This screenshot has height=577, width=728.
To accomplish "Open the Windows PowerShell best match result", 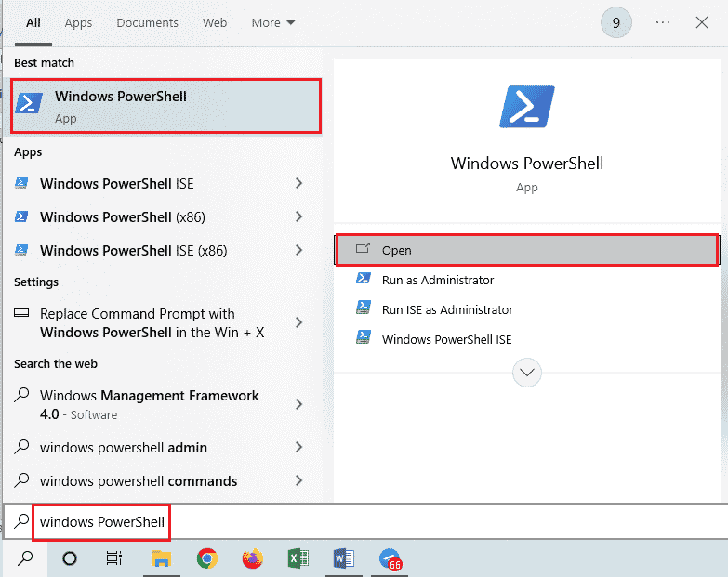I will tap(165, 106).
